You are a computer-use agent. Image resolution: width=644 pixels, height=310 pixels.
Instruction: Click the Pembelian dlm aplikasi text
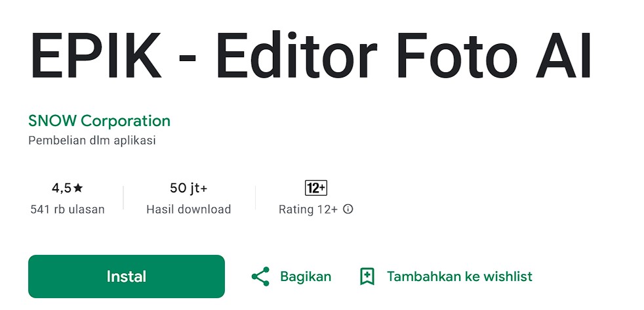coord(92,141)
